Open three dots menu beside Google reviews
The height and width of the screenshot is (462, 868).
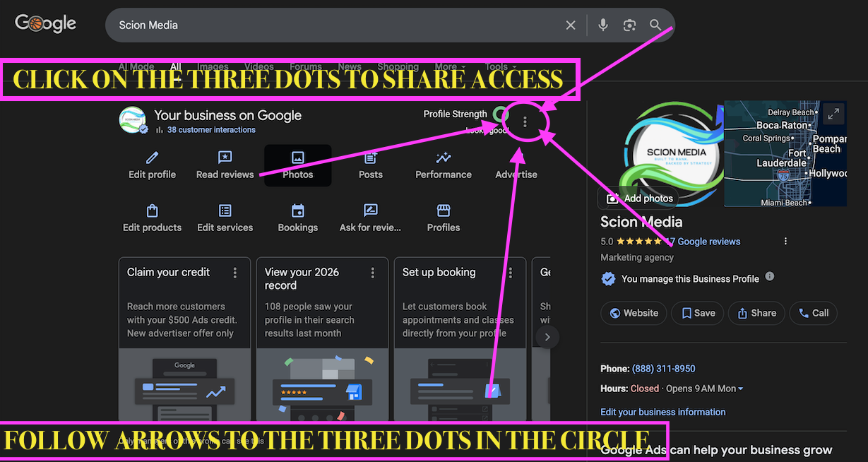point(785,242)
